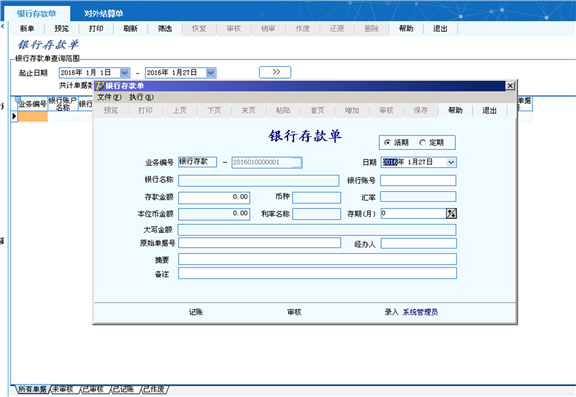
Task: Click the 经办人 input field
Action: coord(419,243)
